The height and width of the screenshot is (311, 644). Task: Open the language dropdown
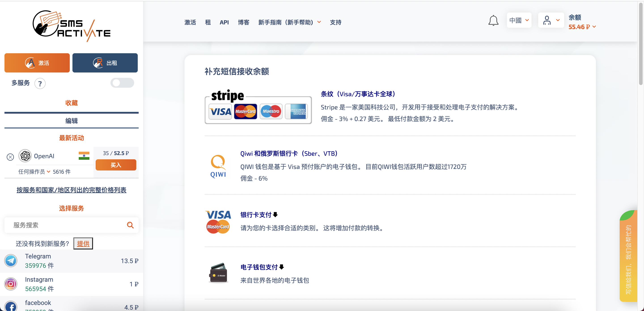pos(519,20)
